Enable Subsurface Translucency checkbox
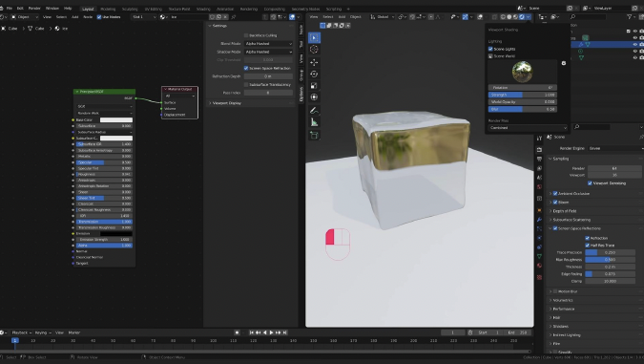 (246, 85)
